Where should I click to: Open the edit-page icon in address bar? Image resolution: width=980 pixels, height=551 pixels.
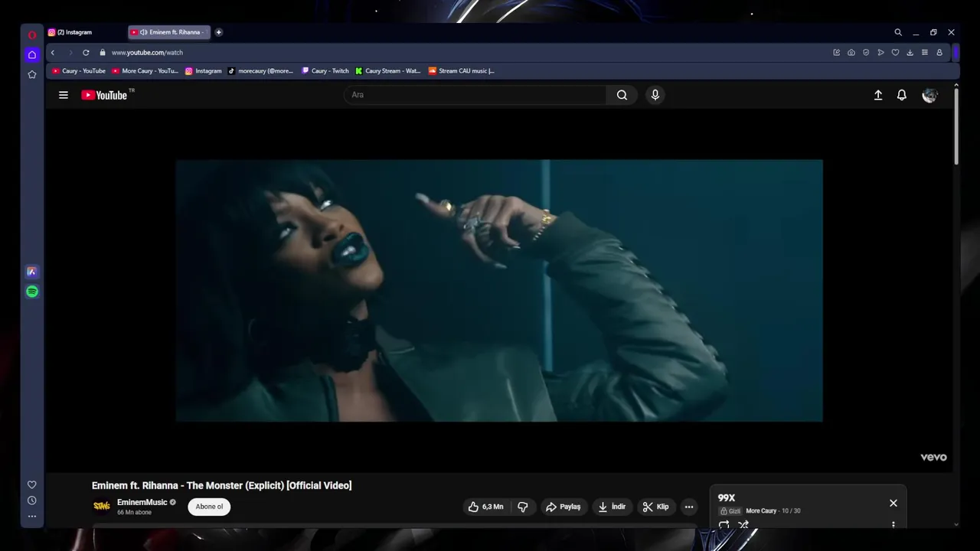pos(837,53)
